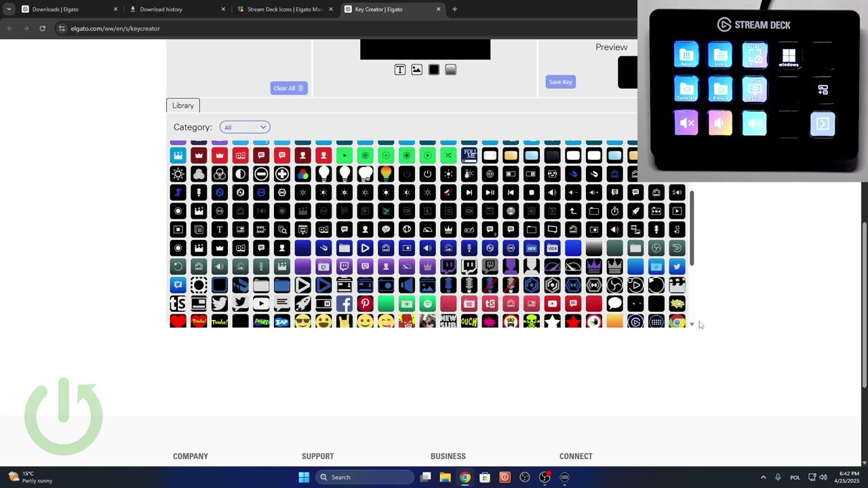Viewport: 868px width, 488px height.
Task: Select the blue GFX folder icon
Action: pyautogui.click(x=532, y=248)
